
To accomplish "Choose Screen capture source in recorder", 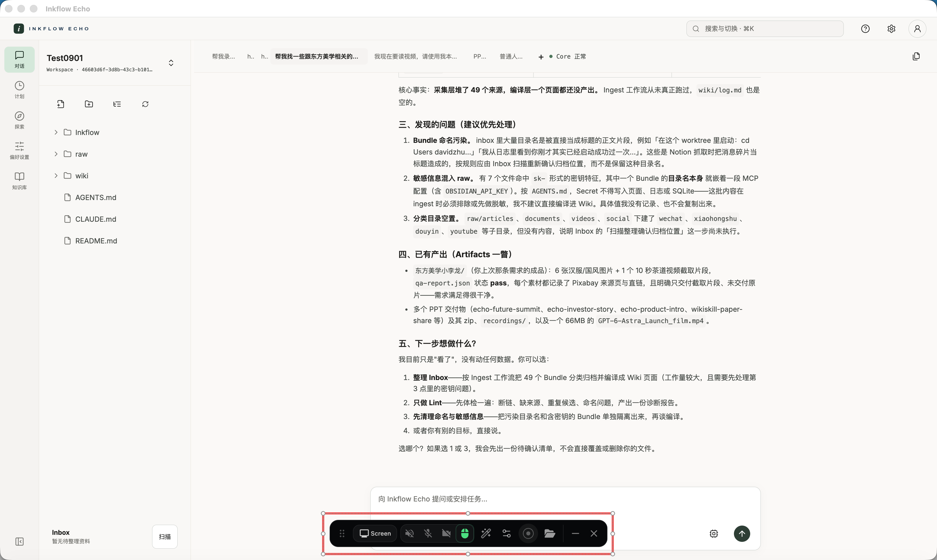I will (x=375, y=533).
